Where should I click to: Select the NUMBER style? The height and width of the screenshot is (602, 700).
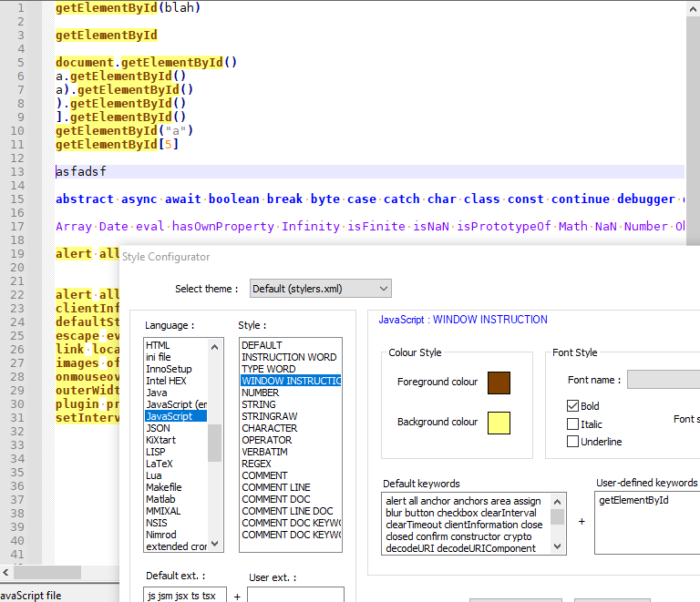pyautogui.click(x=291, y=393)
